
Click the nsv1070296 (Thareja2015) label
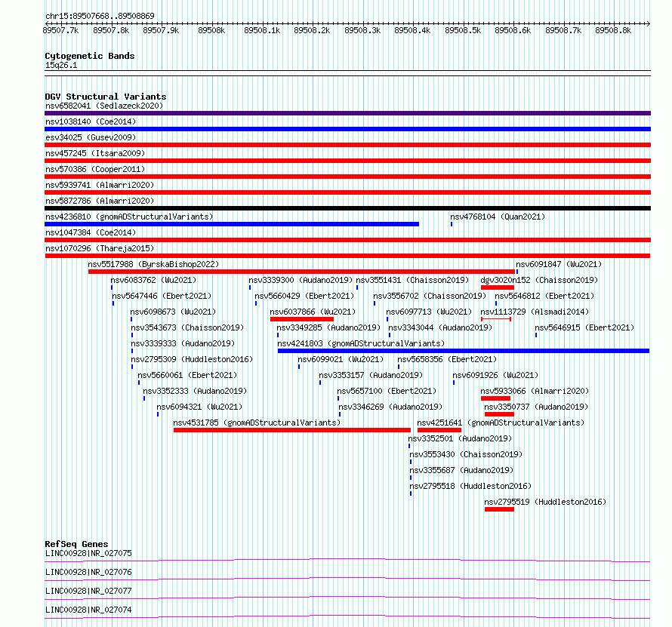[x=100, y=248]
